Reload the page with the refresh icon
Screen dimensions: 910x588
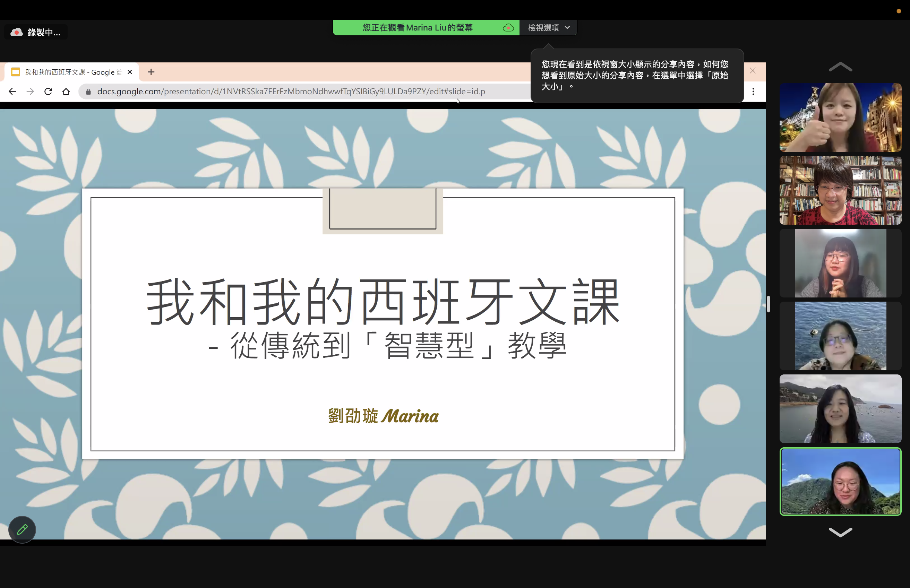pyautogui.click(x=48, y=92)
